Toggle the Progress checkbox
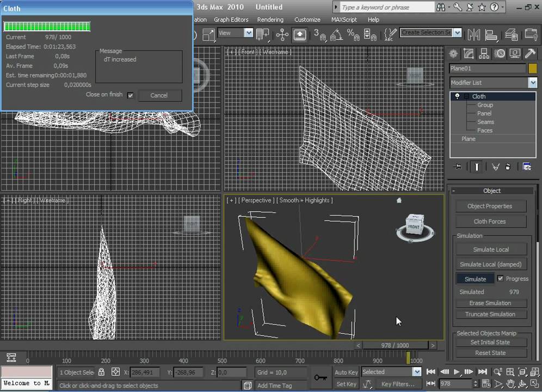Viewport: 542px width, 392px height. tap(500, 278)
